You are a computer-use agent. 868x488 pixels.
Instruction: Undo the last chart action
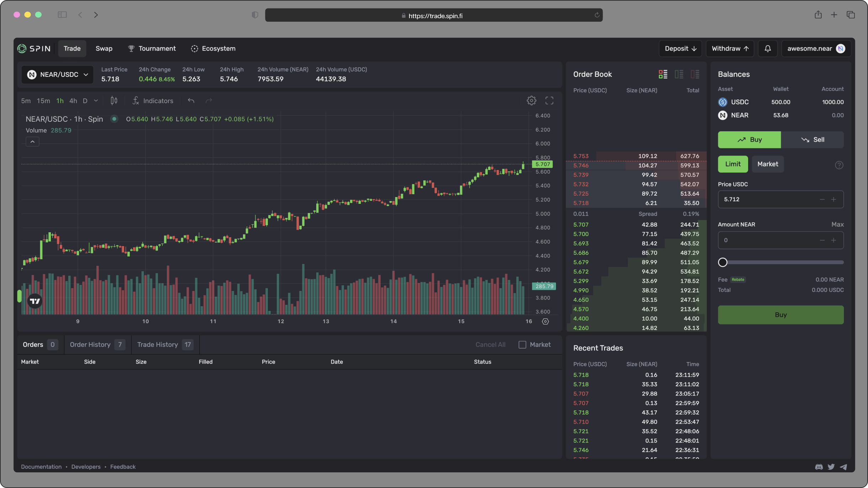(x=191, y=101)
